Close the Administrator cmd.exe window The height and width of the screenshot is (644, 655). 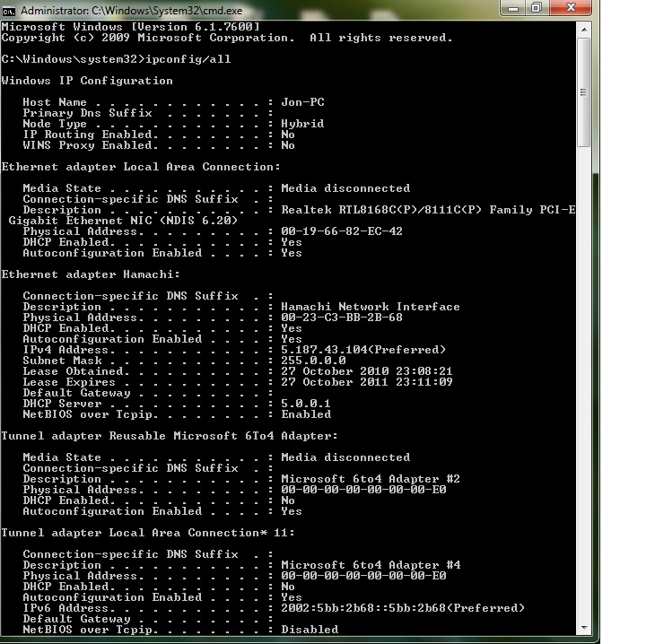570,8
